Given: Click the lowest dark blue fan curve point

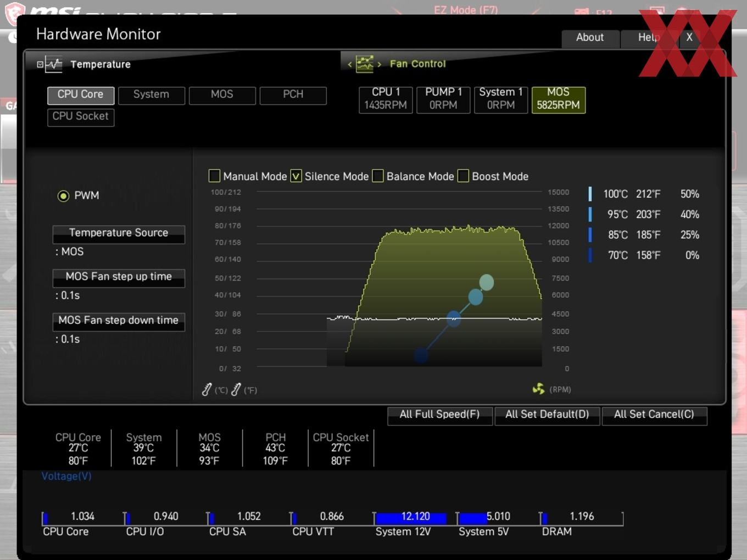Looking at the screenshot, I should pyautogui.click(x=421, y=355).
